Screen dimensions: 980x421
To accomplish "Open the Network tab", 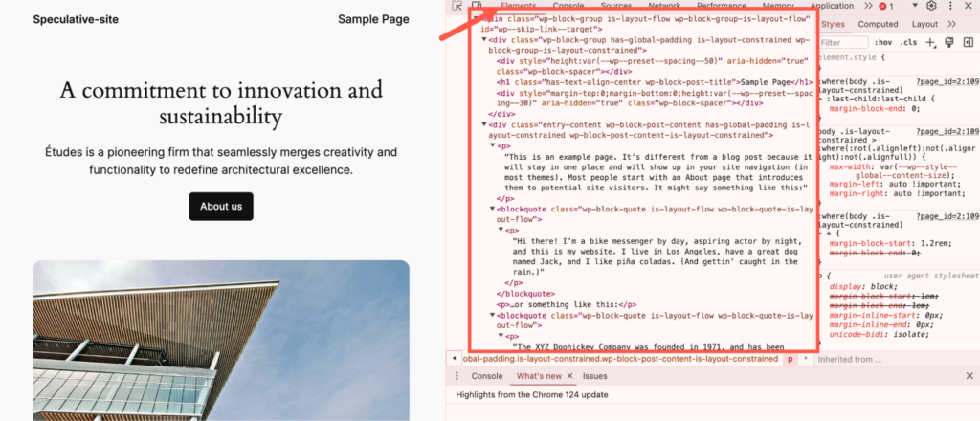I will 664,6.
